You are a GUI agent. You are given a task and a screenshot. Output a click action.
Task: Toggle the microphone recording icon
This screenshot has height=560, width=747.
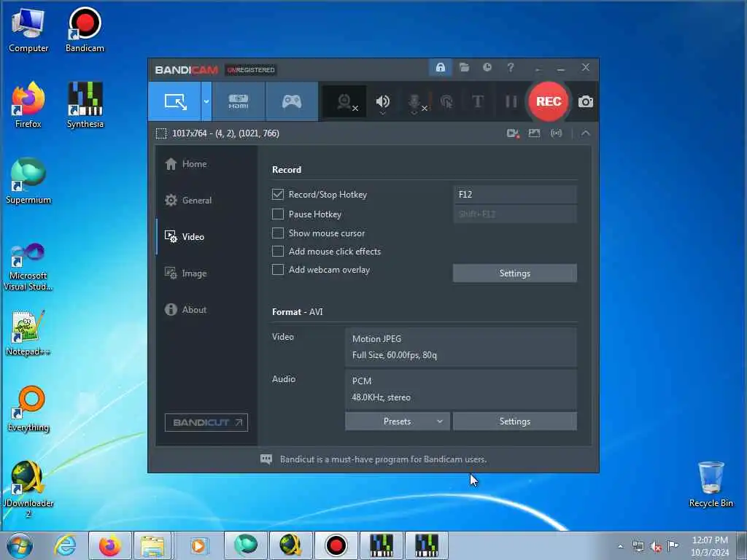pyautogui.click(x=414, y=102)
